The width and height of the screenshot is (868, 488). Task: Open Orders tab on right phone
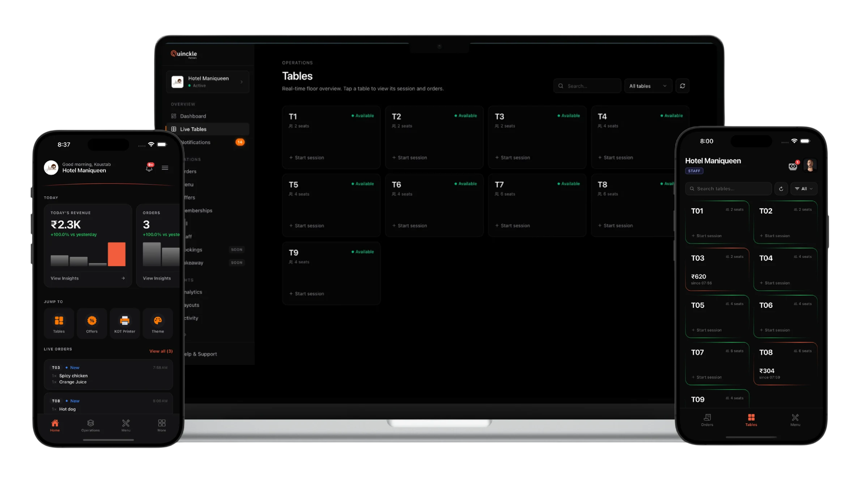coord(707,420)
